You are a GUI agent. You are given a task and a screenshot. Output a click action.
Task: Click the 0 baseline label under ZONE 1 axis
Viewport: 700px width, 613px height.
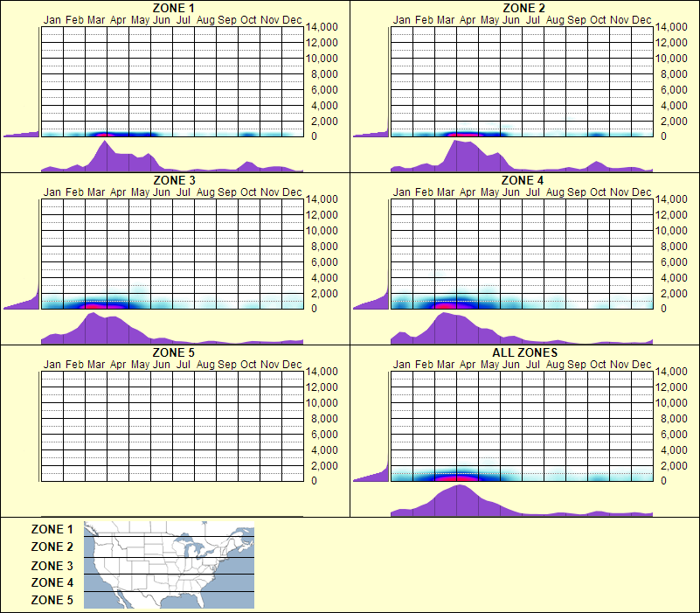315,134
